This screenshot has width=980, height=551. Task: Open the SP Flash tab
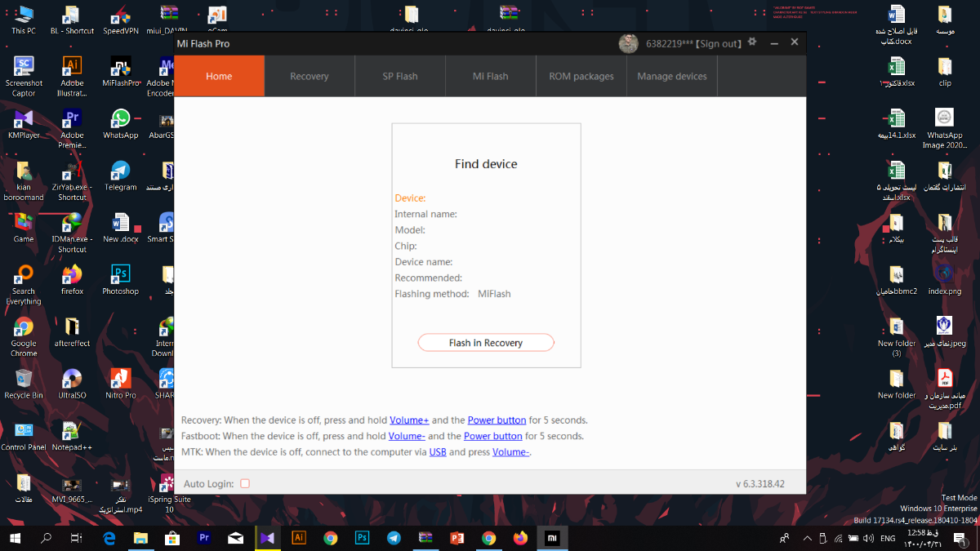400,76
